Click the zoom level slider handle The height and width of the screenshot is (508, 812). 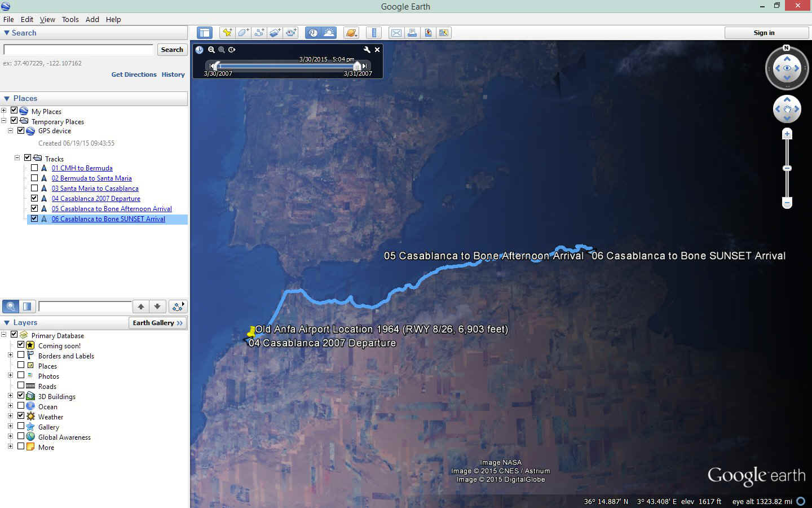[x=787, y=168]
